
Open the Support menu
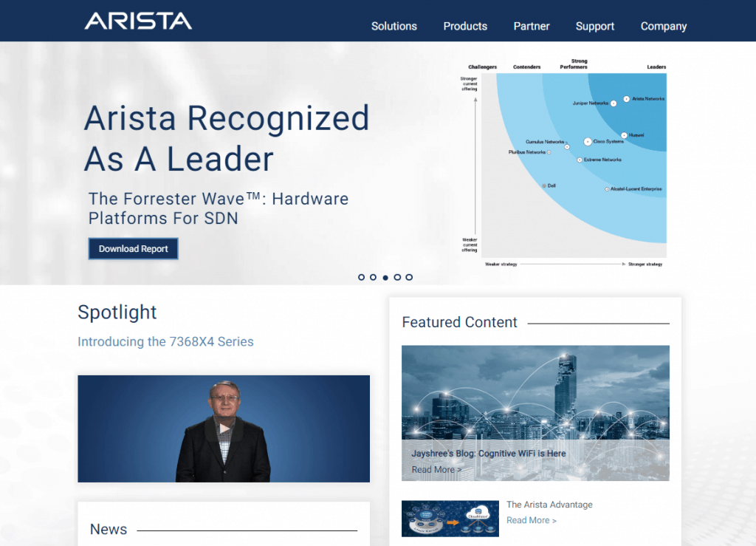tap(595, 26)
